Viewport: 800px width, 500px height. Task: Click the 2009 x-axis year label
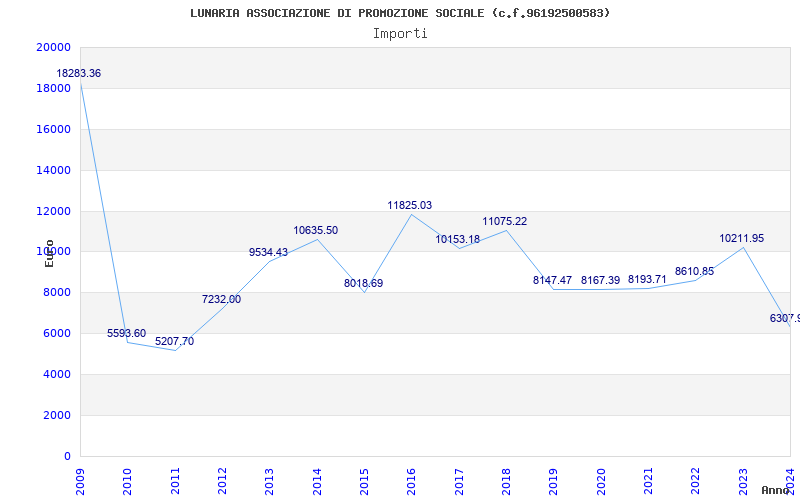pyautogui.click(x=80, y=482)
